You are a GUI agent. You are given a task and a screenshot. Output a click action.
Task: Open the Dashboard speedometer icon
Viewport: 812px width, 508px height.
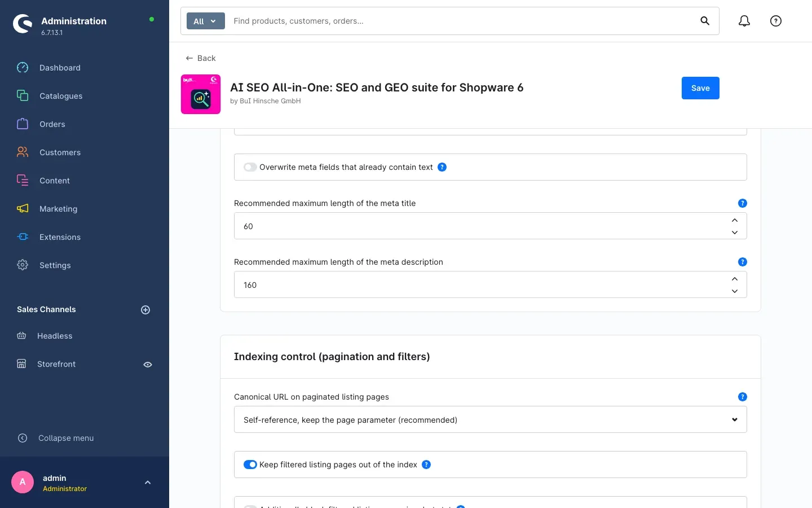(x=23, y=68)
